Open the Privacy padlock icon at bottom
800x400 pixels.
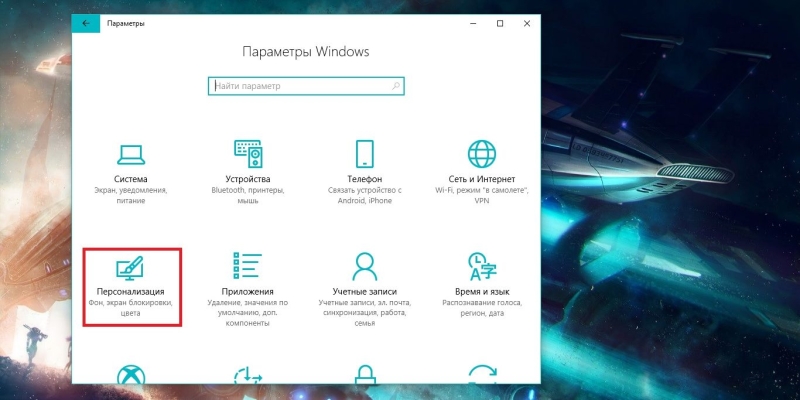365,374
